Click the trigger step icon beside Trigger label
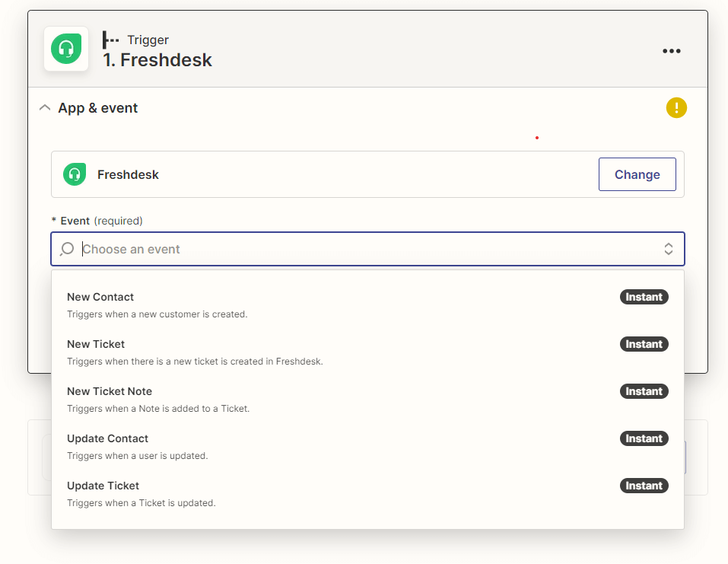The width and height of the screenshot is (728, 564). click(110, 40)
